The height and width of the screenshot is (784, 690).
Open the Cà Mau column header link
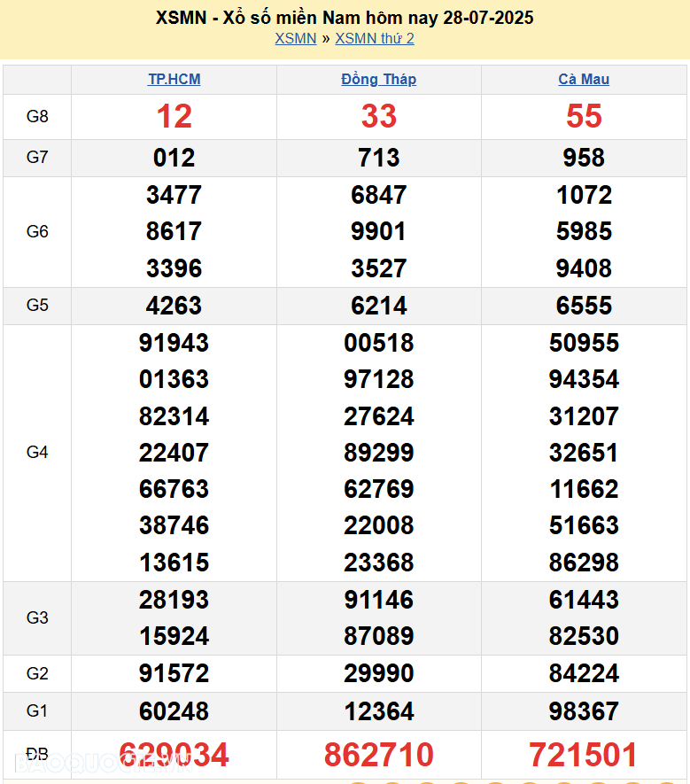pos(584,79)
